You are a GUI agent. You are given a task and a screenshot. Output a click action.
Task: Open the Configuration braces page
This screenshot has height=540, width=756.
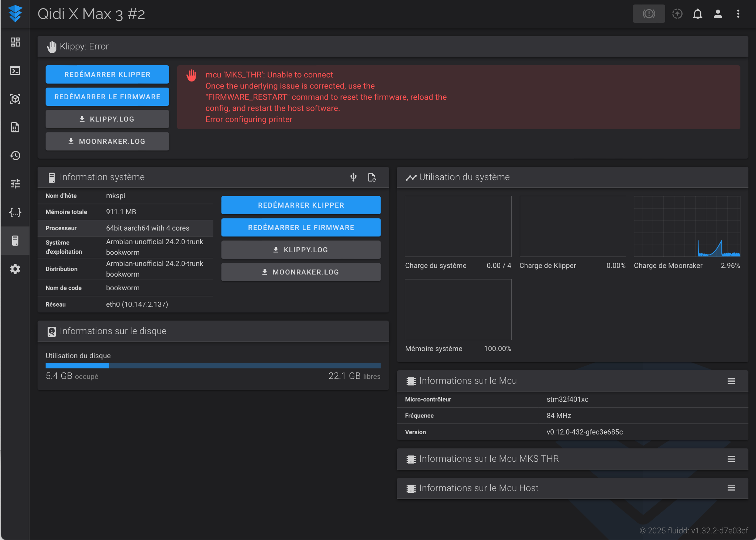15,212
